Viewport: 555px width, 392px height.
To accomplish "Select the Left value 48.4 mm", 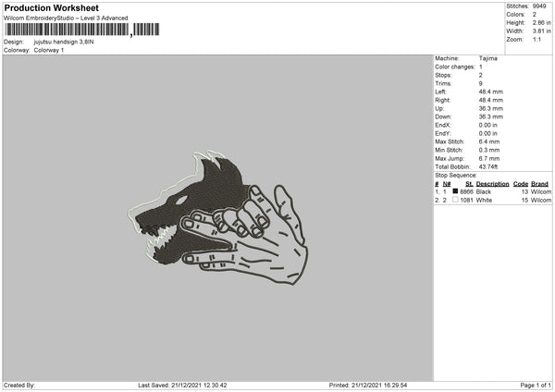I will (x=490, y=92).
